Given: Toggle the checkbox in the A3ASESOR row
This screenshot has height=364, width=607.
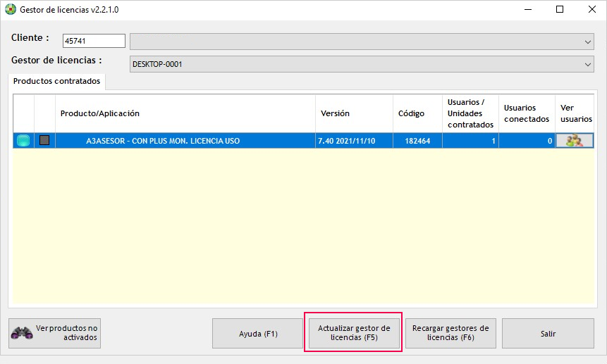Looking at the screenshot, I should coord(44,141).
